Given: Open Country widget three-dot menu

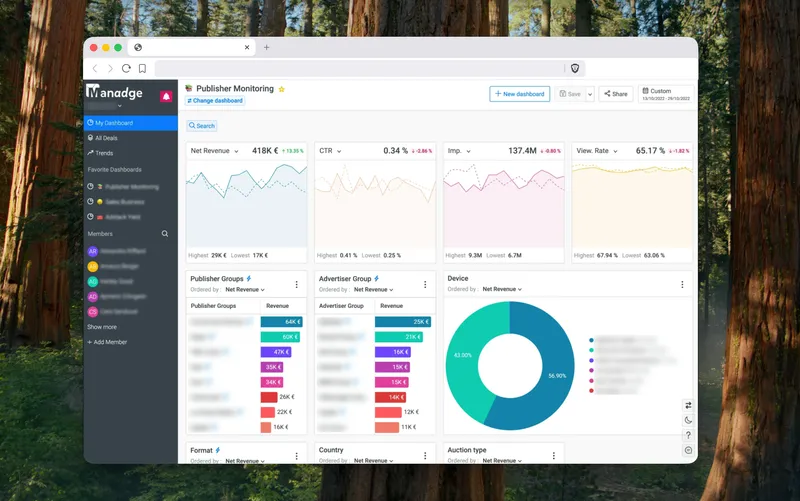Looking at the screenshot, I should point(425,456).
